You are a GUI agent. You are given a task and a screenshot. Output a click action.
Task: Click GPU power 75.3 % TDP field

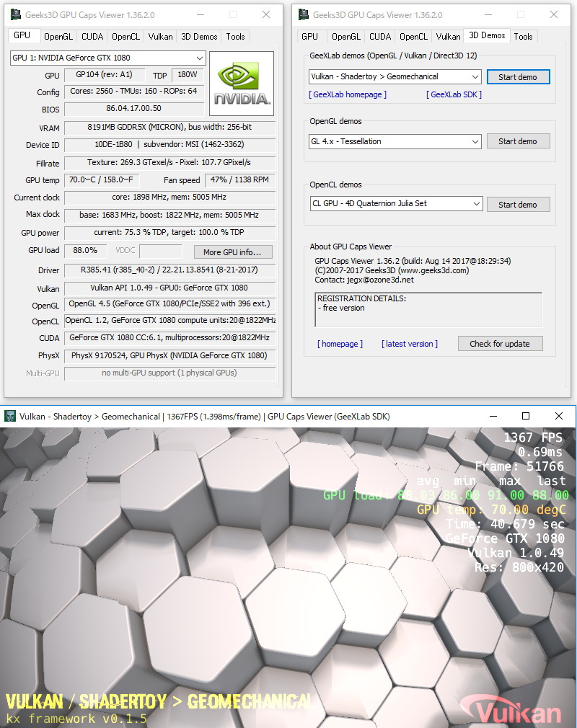[170, 233]
